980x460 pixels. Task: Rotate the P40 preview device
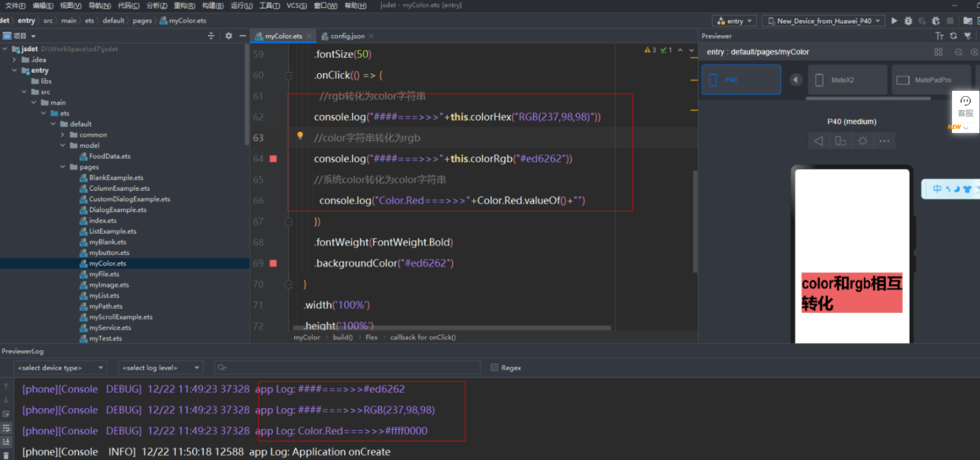coord(840,141)
